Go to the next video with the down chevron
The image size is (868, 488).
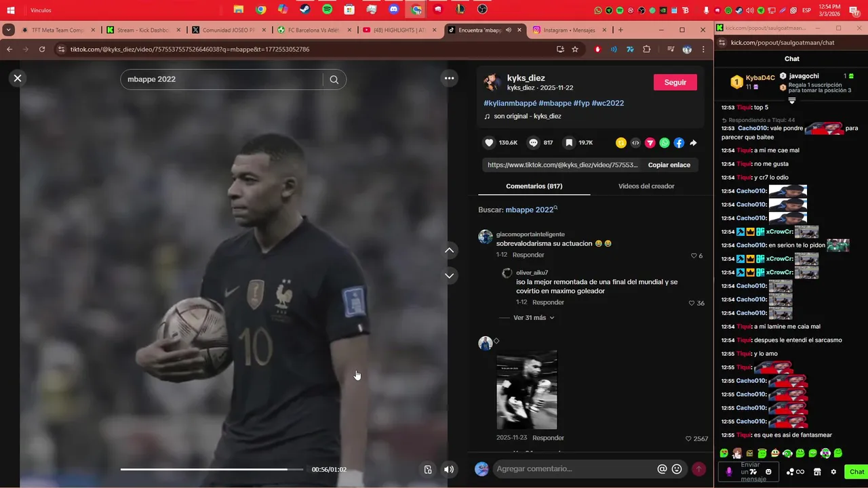click(449, 275)
